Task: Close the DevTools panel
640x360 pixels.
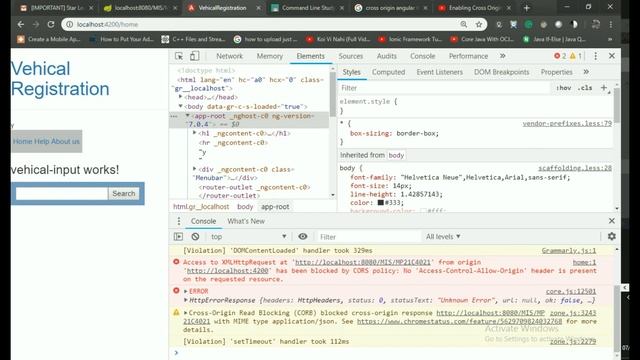Action: (x=611, y=56)
